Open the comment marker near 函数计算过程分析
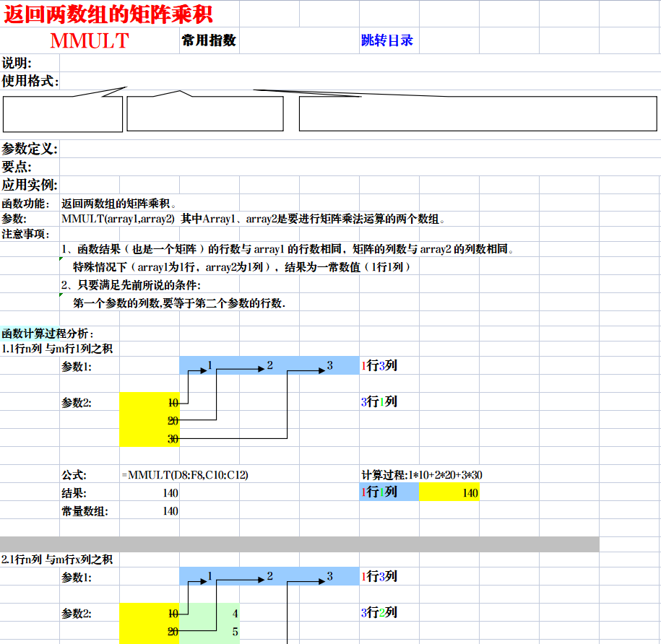661x644 pixels. [61, 293]
